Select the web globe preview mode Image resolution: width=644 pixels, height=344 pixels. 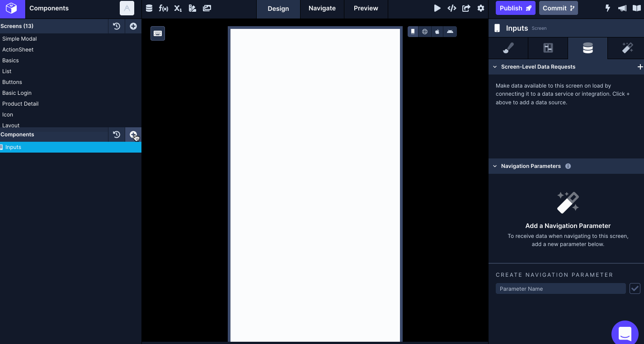(425, 32)
